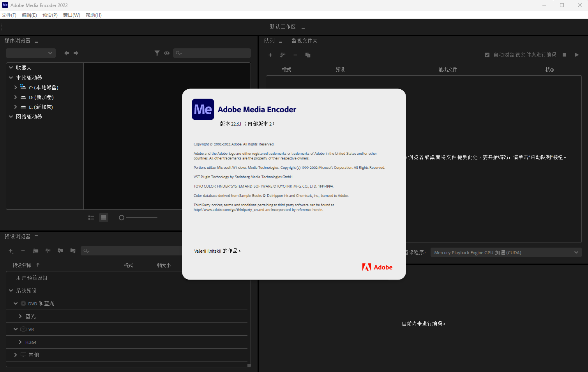Collapse the DVD 和蓝光 preset group
Image resolution: width=588 pixels, height=372 pixels.
[x=16, y=303]
